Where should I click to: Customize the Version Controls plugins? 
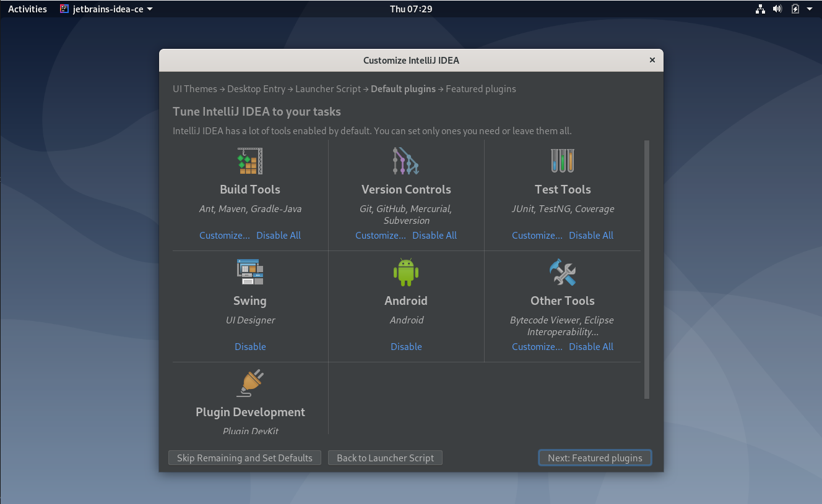click(381, 235)
